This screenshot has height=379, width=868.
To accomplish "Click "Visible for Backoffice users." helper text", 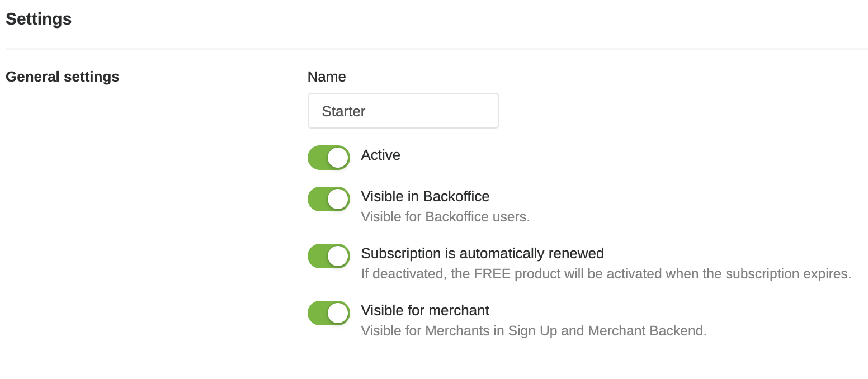I will (x=445, y=217).
